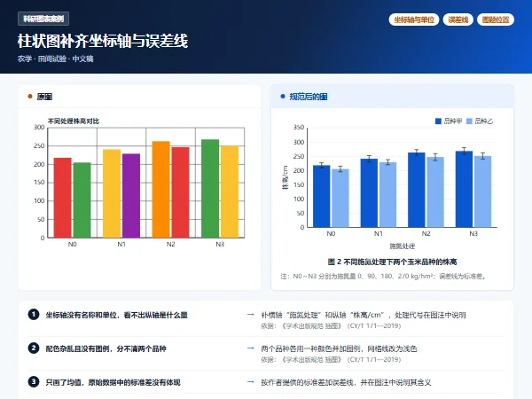Click the x-axis label 施氮处理

coord(402,246)
